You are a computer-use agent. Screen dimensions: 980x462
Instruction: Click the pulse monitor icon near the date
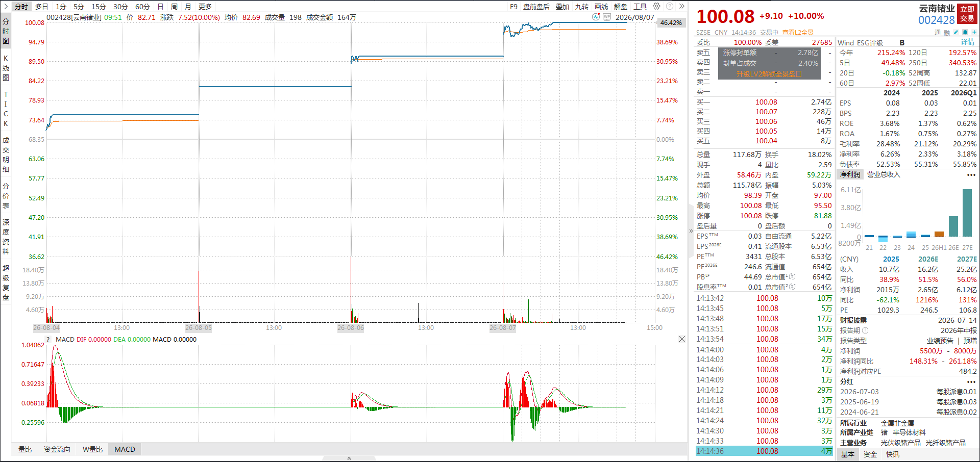[596, 17]
